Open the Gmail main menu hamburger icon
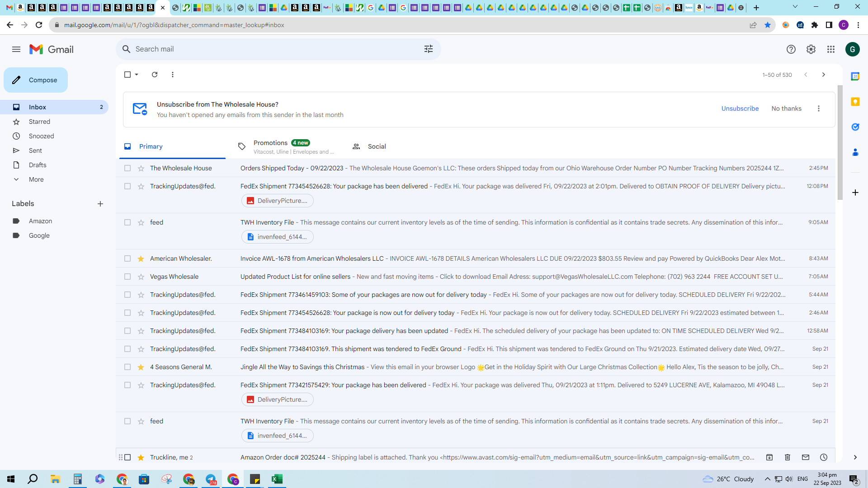868x488 pixels. [x=16, y=49]
